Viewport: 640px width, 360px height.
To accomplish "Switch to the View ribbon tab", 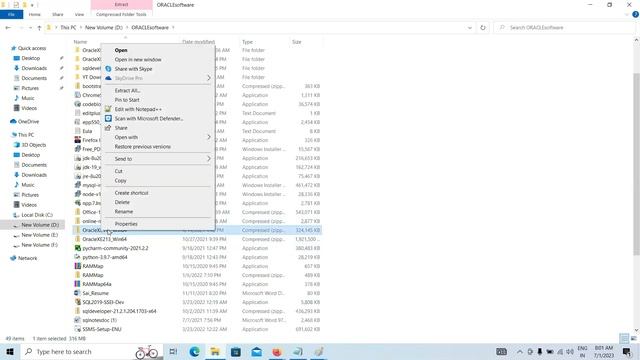I will point(79,14).
